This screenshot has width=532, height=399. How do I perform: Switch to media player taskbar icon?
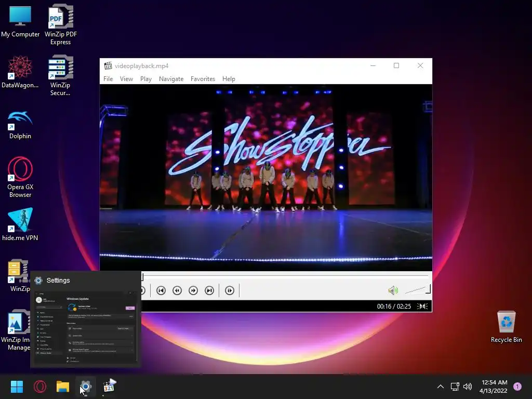coord(109,387)
